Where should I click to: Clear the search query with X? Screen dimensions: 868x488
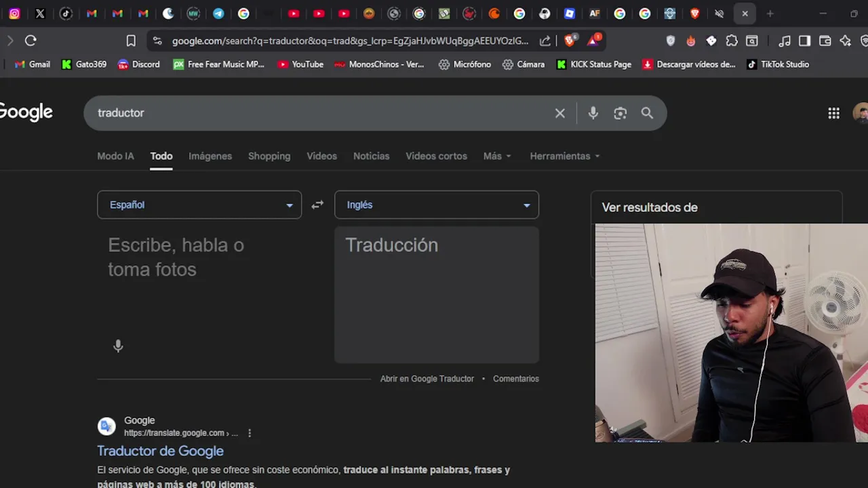(560, 113)
